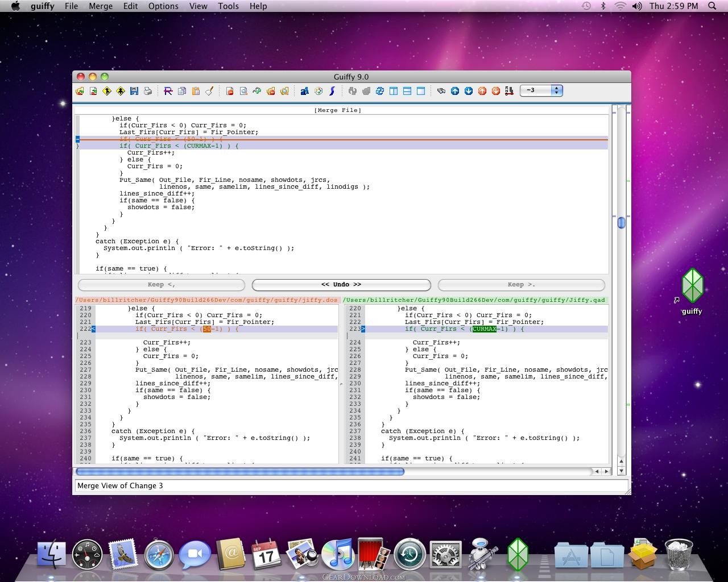
Task: Open the Tools menu
Action: tap(228, 6)
